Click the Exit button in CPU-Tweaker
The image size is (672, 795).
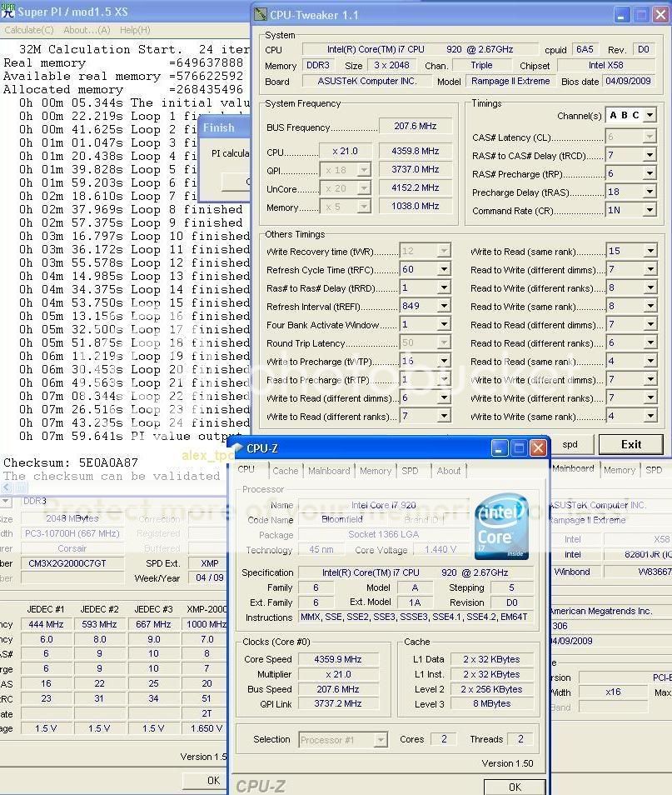pos(631,445)
